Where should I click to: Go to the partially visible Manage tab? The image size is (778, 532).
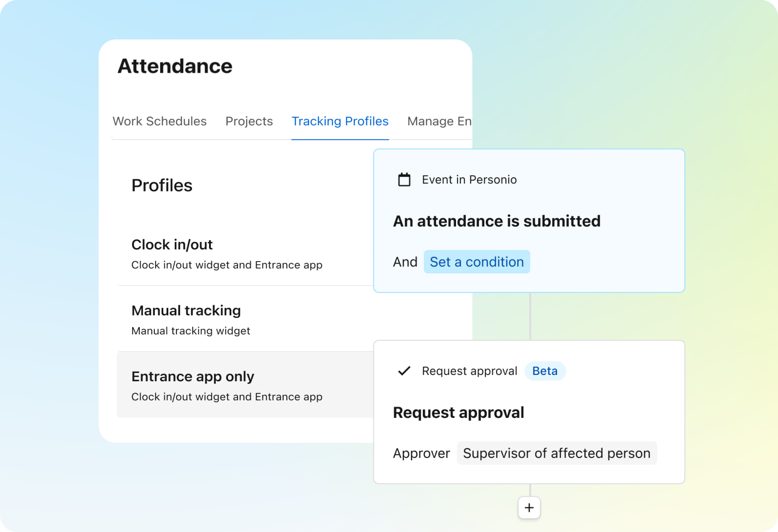click(439, 121)
